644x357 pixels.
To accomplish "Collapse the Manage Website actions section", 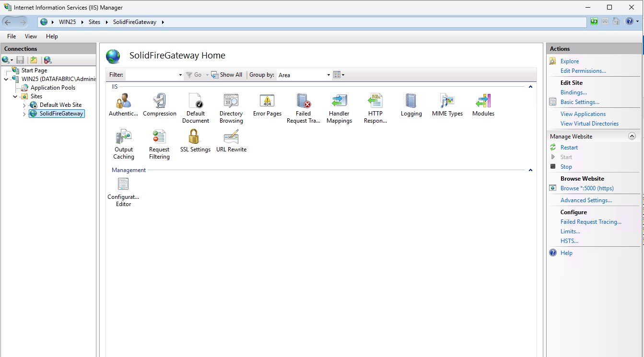I will (x=632, y=137).
